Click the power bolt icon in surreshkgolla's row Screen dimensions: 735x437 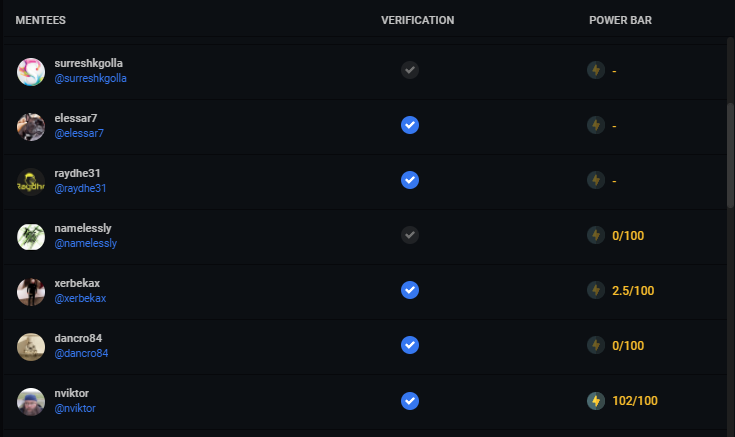pyautogui.click(x=596, y=70)
